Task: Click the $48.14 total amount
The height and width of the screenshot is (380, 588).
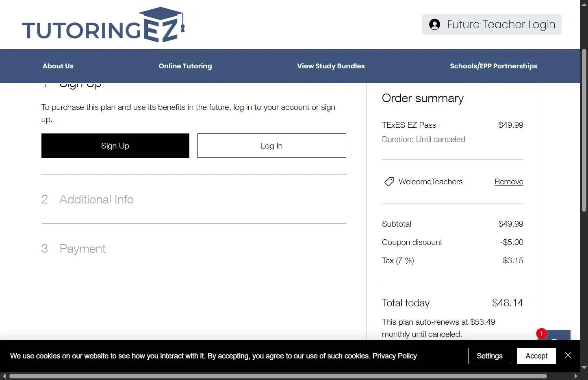Action: point(508,303)
